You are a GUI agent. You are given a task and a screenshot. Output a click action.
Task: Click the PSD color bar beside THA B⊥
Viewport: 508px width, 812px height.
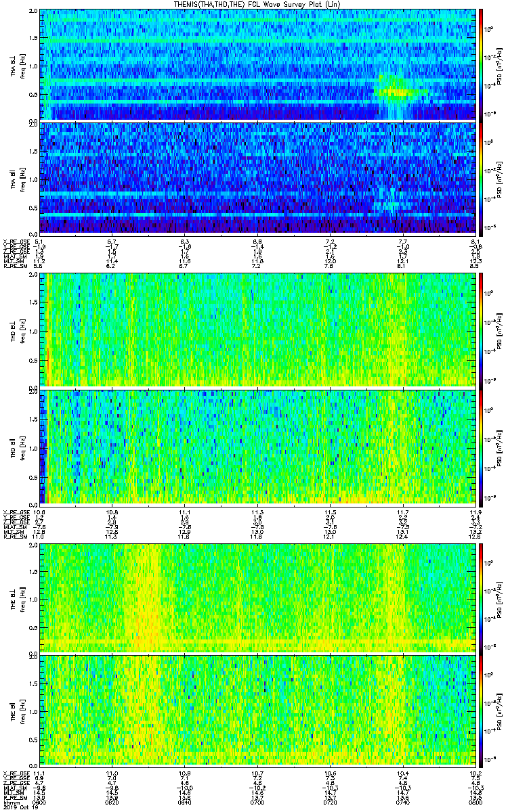[480, 64]
